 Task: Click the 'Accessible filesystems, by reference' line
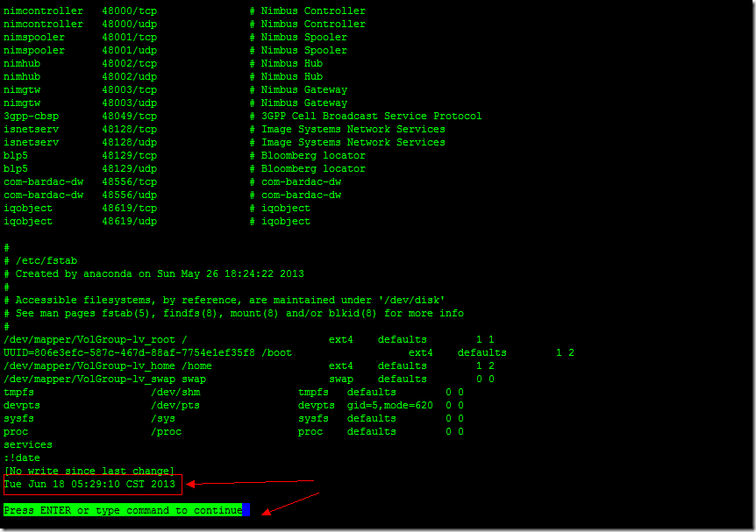[225, 301]
